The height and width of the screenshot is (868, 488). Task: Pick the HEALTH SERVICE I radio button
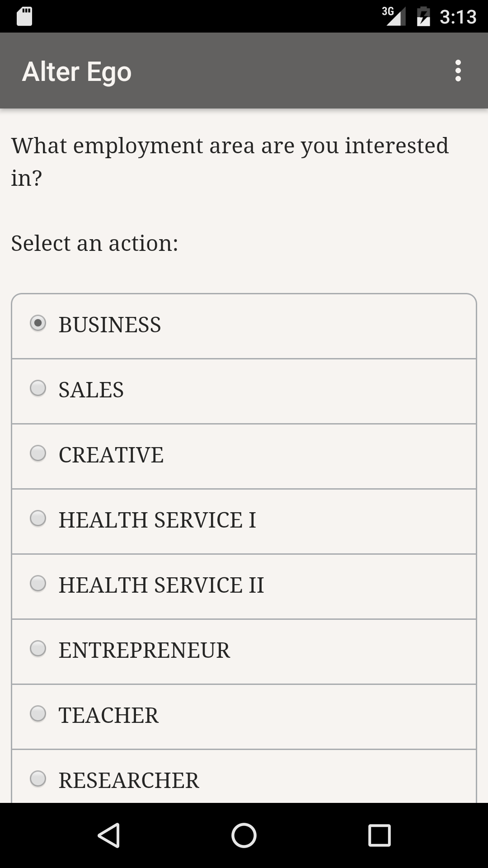coord(38,519)
